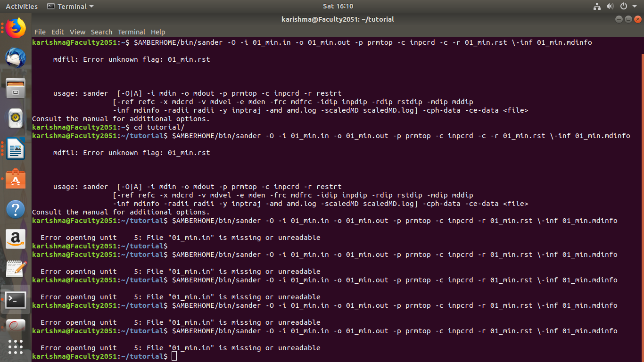Viewport: 644px width, 362px height.
Task: Open the Text Editor notepad icon
Action: pos(16,269)
